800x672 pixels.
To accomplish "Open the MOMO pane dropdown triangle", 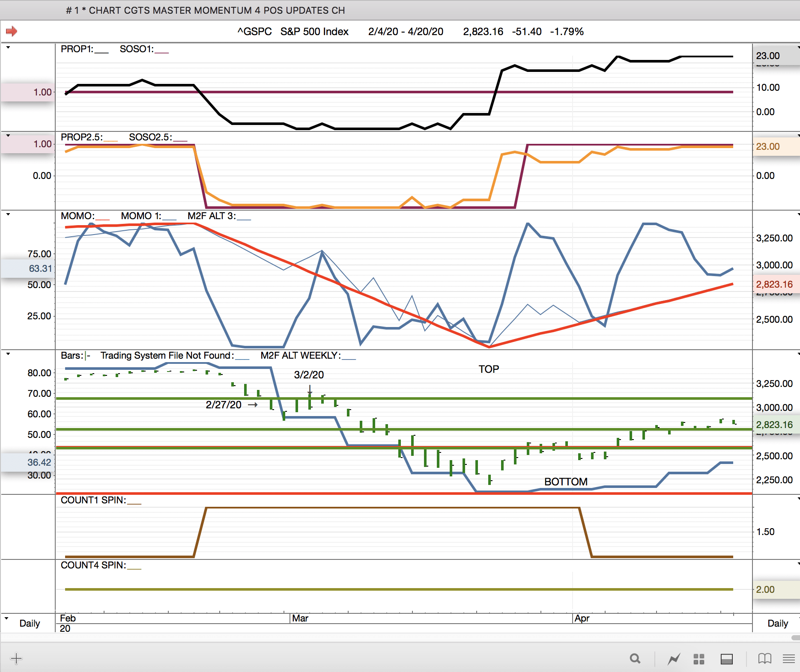I will (8, 214).
